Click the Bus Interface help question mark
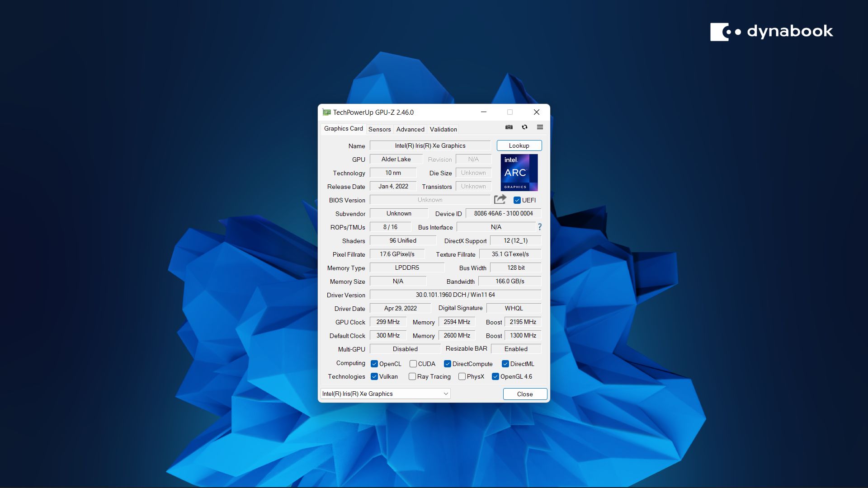Screen dimensions: 868x488 coord(540,227)
